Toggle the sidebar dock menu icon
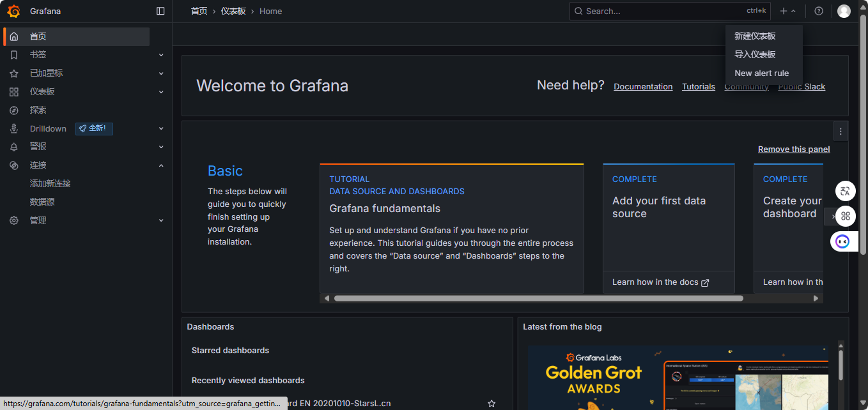 pos(160,11)
